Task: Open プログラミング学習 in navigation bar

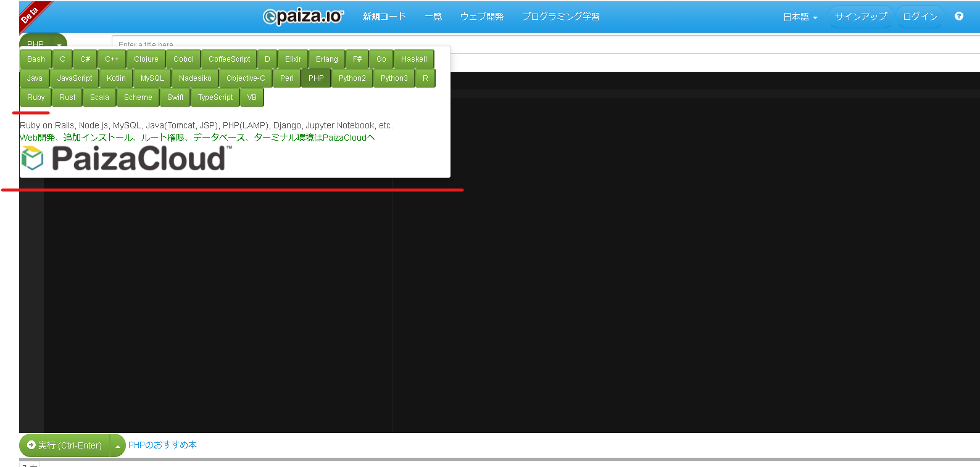Action: (560, 17)
